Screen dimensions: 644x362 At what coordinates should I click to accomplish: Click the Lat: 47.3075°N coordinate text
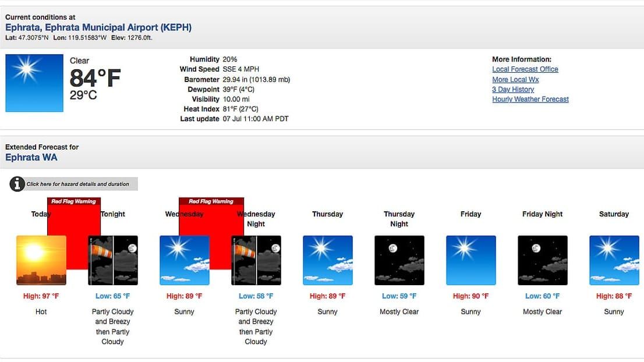click(x=27, y=38)
